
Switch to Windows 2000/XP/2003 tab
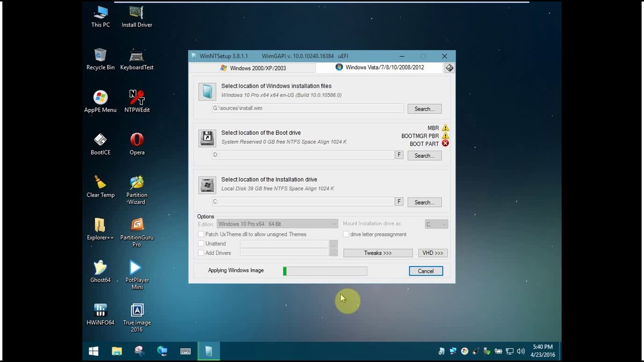click(x=253, y=68)
